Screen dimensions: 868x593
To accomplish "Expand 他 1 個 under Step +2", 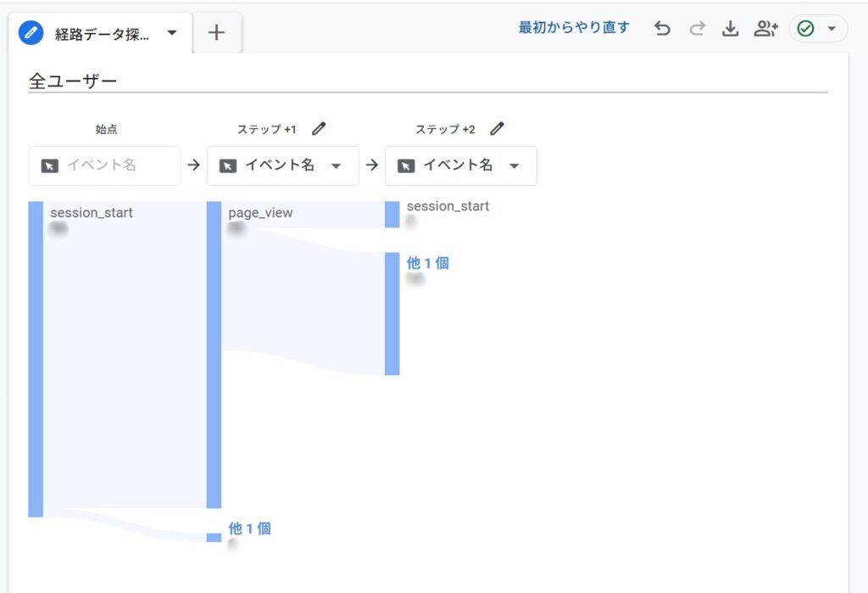I will (x=427, y=264).
